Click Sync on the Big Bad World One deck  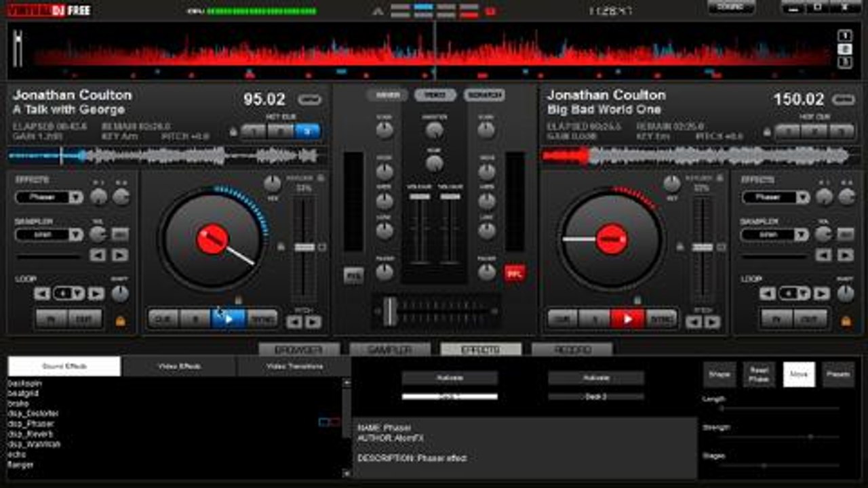point(662,319)
